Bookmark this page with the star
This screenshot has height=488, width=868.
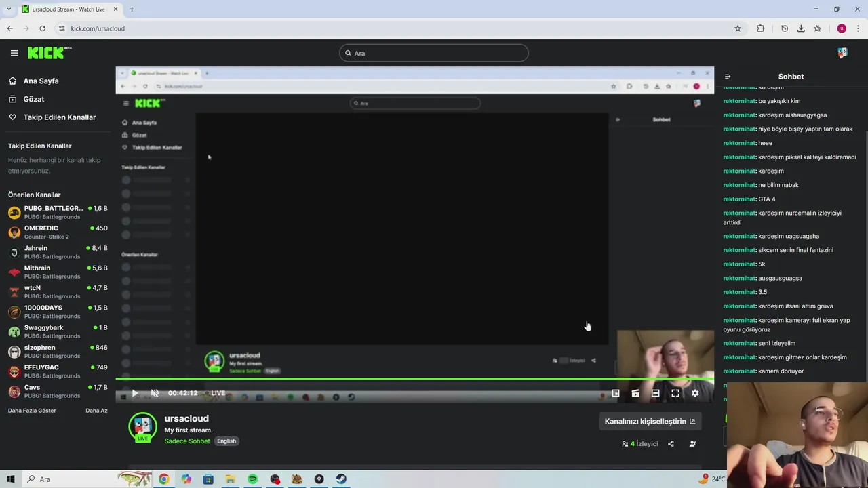pos(738,28)
